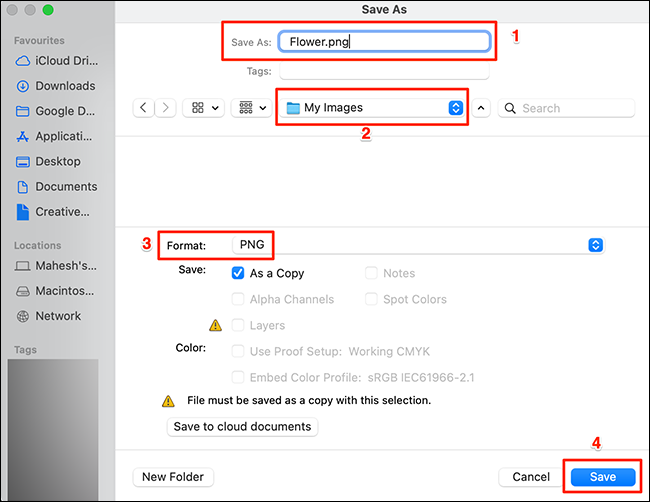This screenshot has width=650, height=502.
Task: Click the back navigation arrow
Action: click(144, 108)
